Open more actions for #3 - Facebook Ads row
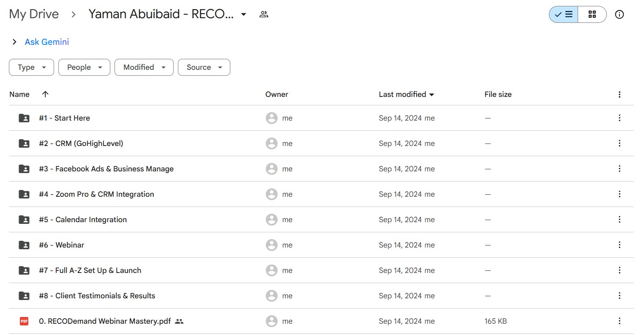Viewport: 644px width, 336px height. (619, 169)
